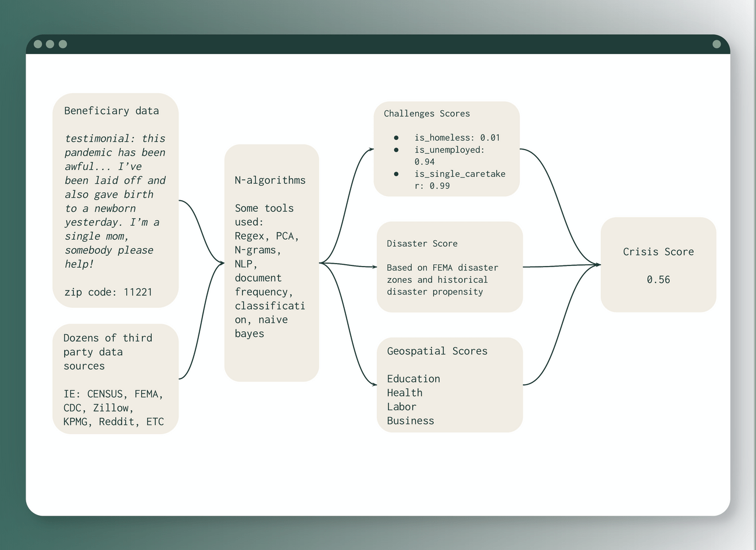Click the N-algorithms heading
The width and height of the screenshot is (756, 550).
click(270, 180)
